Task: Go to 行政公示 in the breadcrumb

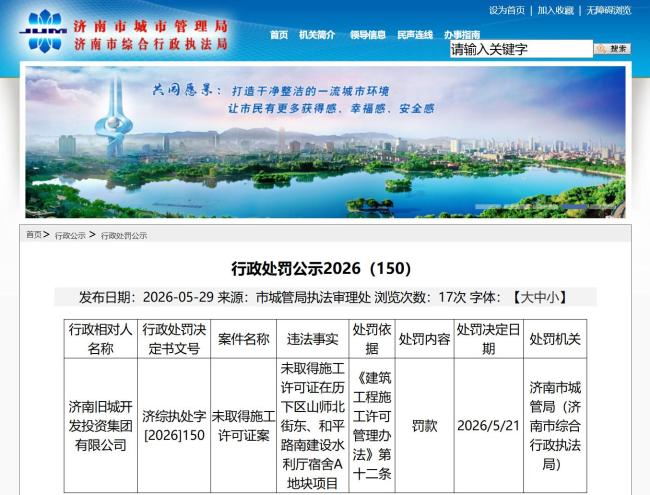Action: pos(70,235)
